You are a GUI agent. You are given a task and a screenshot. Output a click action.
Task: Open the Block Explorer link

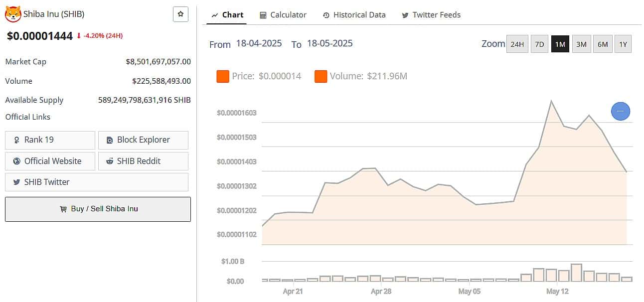[143, 140]
